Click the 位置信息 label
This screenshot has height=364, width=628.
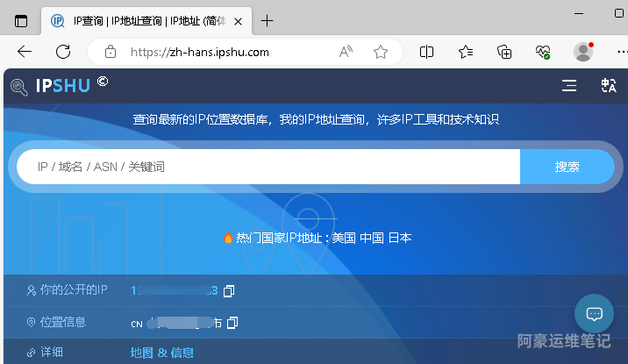(63, 322)
